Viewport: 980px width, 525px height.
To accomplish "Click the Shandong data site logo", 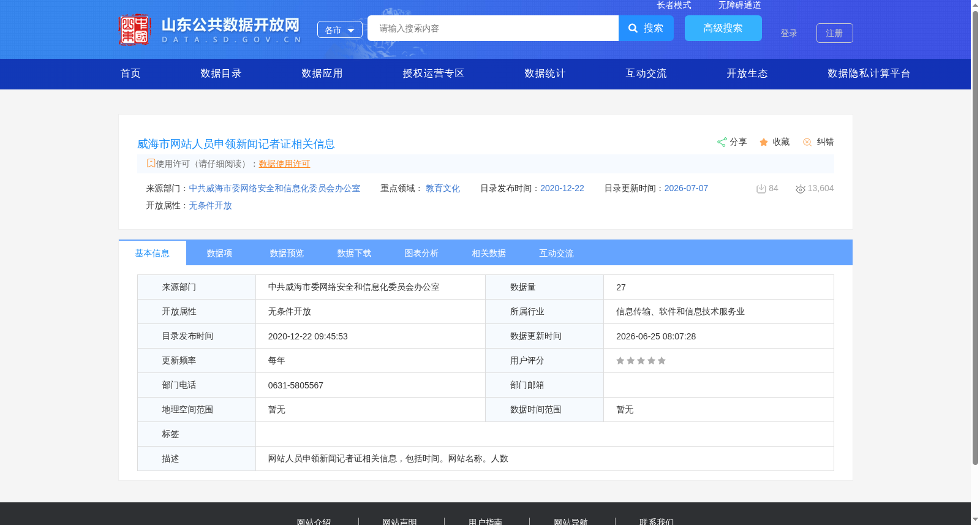I will tap(210, 29).
